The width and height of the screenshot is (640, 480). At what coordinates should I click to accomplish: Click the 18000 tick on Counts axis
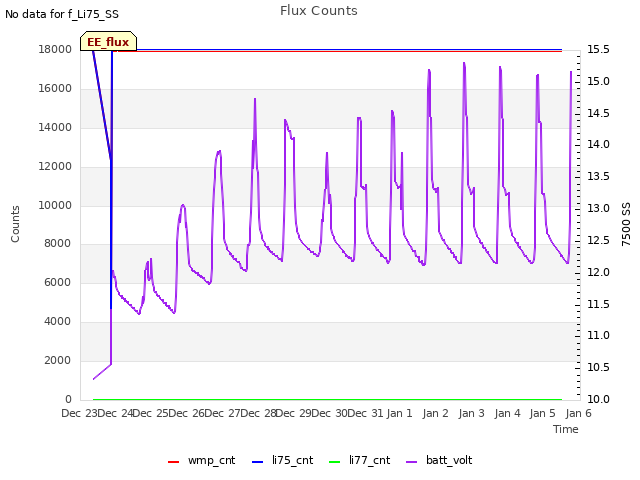pos(55,49)
